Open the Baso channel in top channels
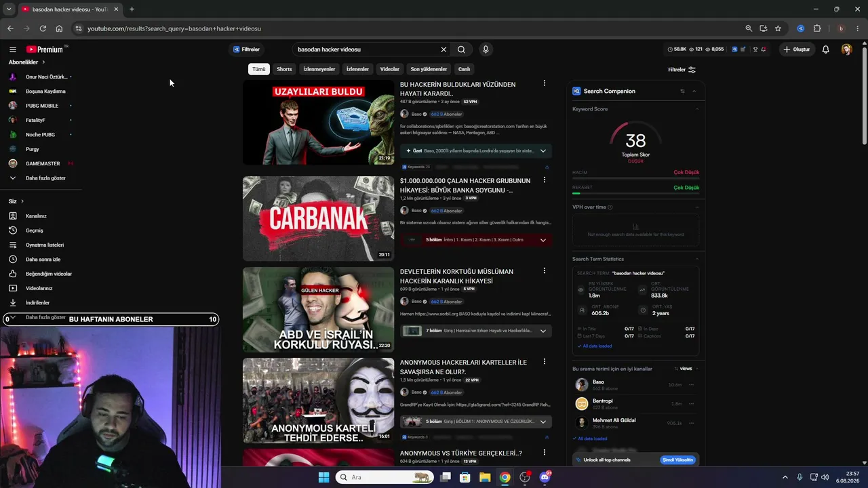This screenshot has width=868, height=488. pyautogui.click(x=598, y=382)
